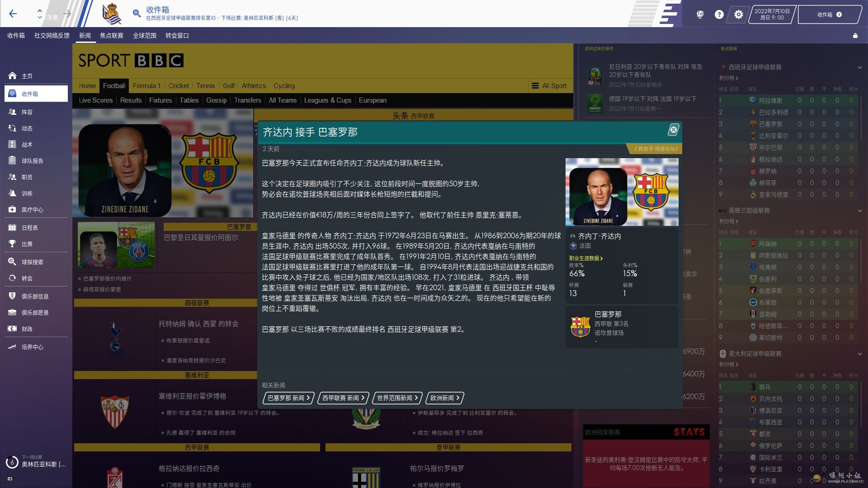Switch to 转会窗口 tab
This screenshot has height=488, width=868.
(x=177, y=35)
